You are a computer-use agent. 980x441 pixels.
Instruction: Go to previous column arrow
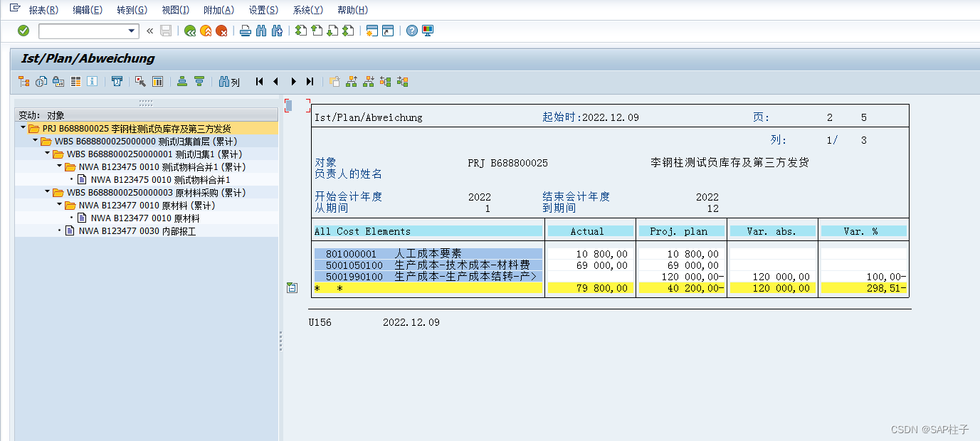pyautogui.click(x=276, y=82)
